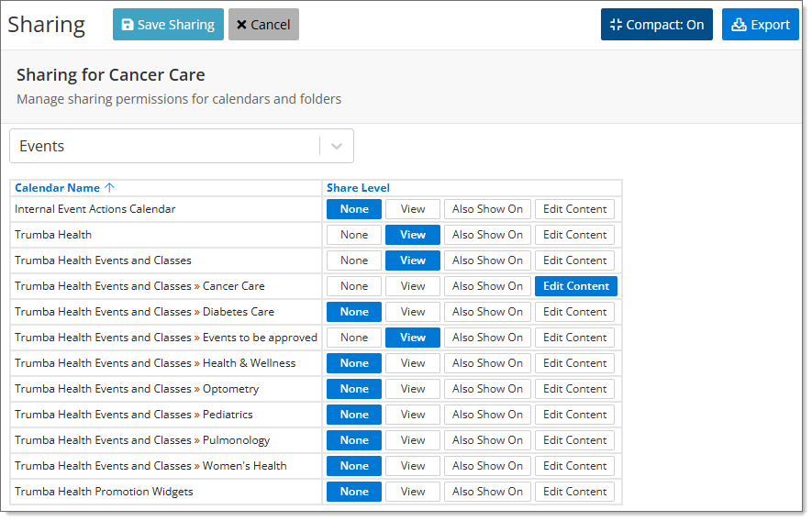Click the floppy disk icon in Save Sharing

point(128,25)
